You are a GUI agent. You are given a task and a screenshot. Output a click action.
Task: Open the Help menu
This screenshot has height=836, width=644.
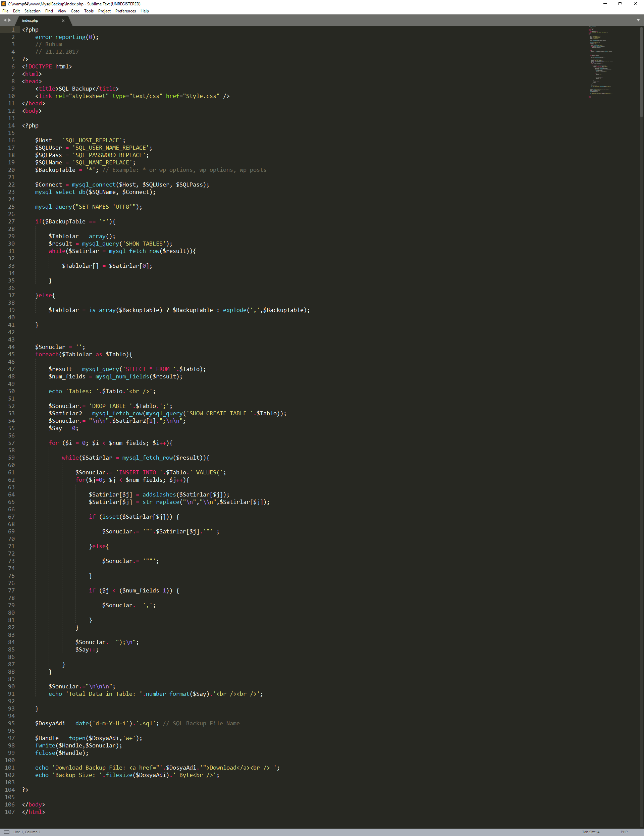tap(144, 11)
